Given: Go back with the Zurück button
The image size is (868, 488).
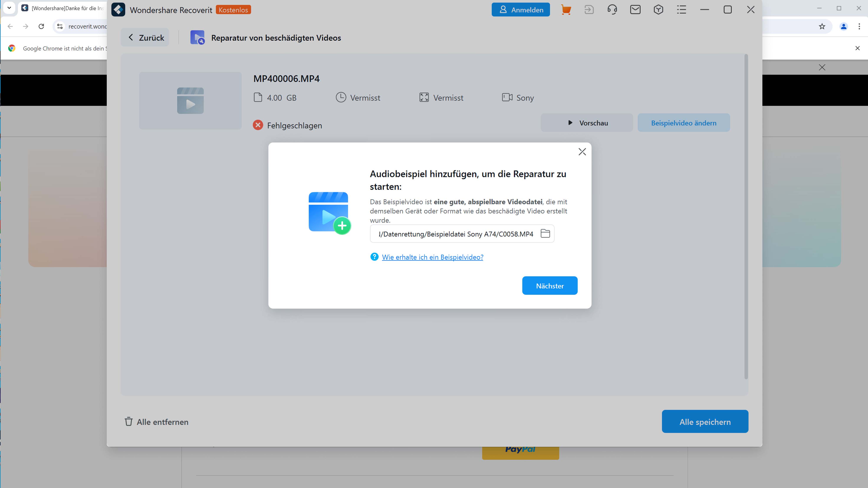Looking at the screenshot, I should point(145,38).
